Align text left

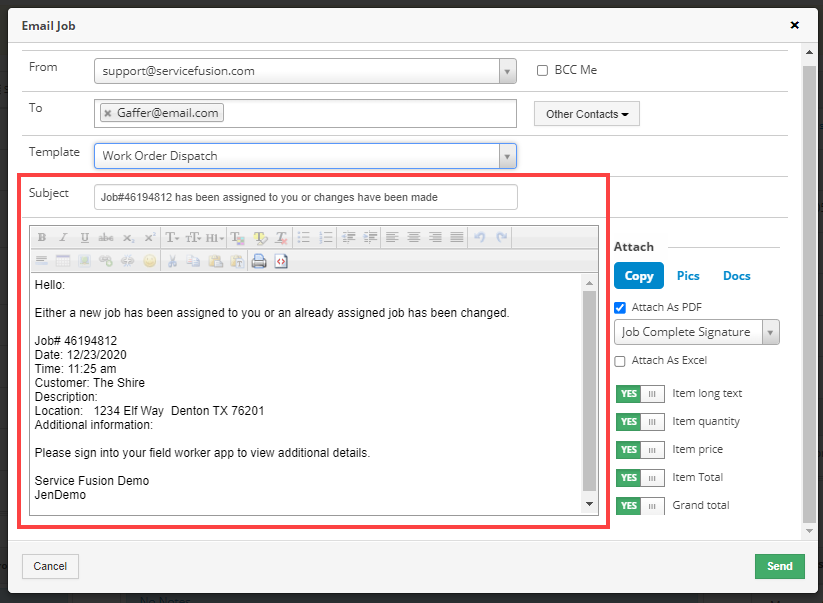click(x=392, y=237)
